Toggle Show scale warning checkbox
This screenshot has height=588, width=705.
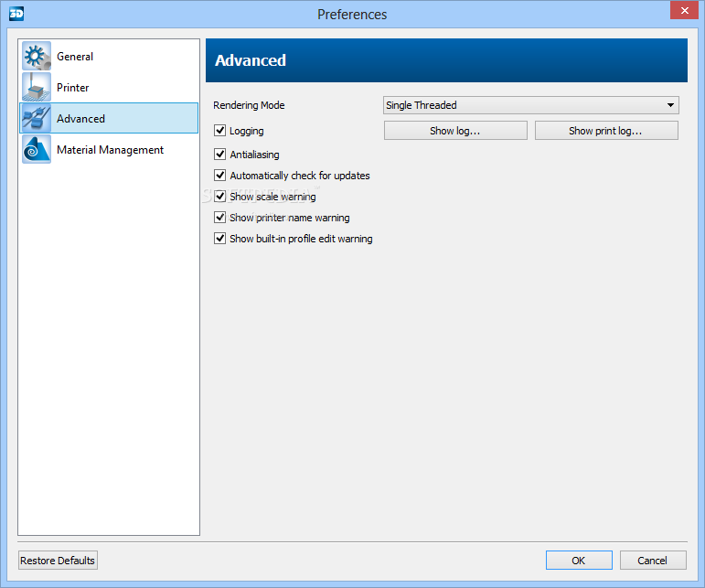point(219,197)
